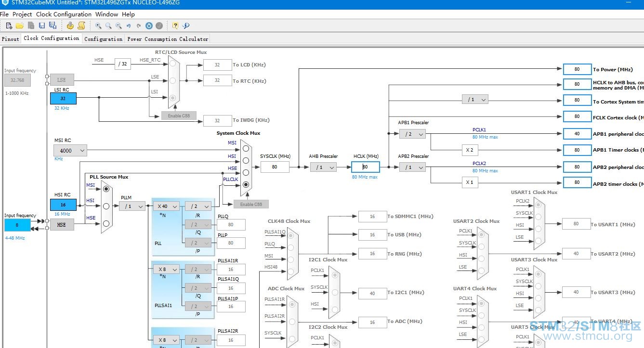Click the HSE input frequency field showing 8

click(x=17, y=225)
